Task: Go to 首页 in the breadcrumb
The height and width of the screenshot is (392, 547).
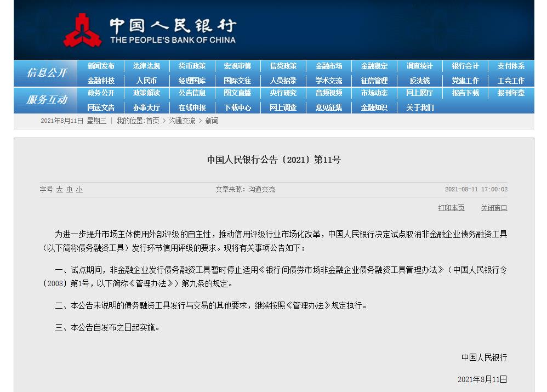Action: point(152,121)
